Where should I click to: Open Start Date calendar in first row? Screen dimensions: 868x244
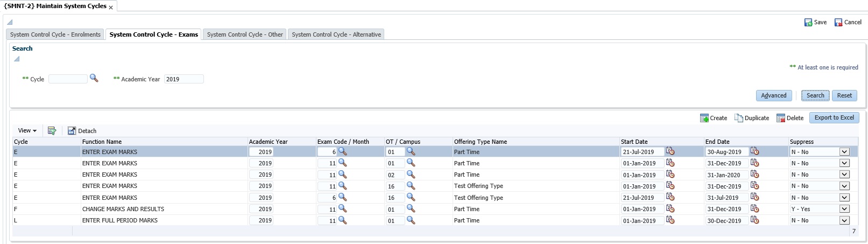(x=670, y=151)
